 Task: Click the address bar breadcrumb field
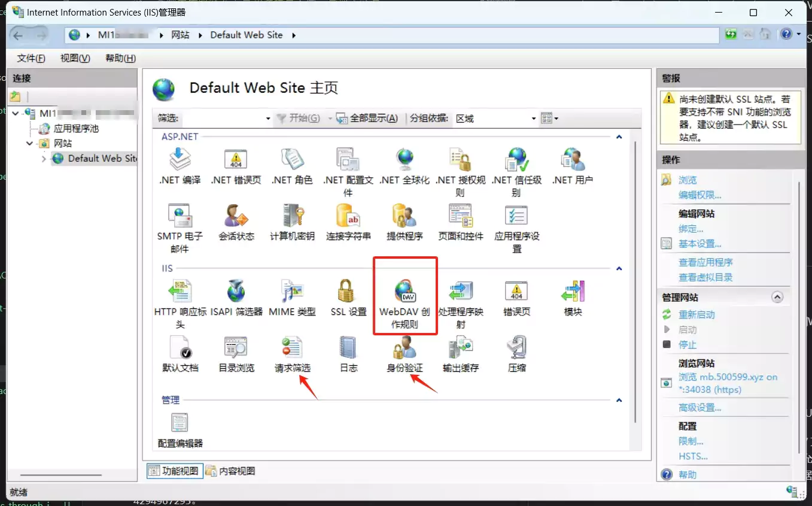point(392,35)
